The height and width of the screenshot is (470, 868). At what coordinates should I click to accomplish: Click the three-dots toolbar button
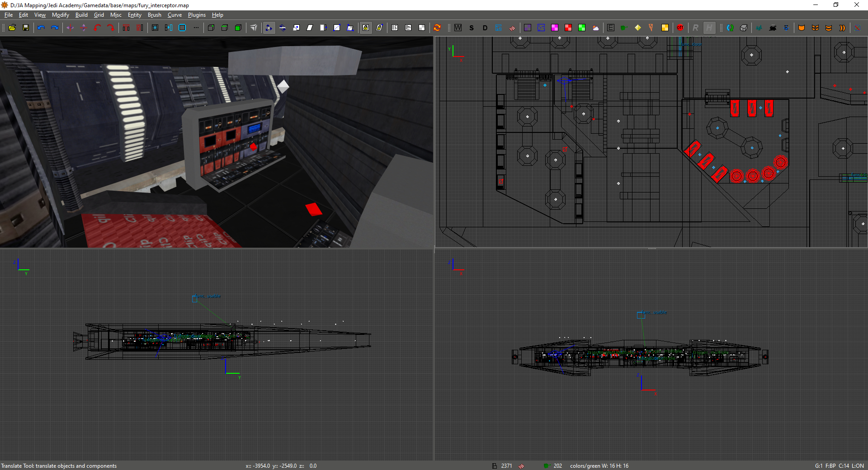point(196,28)
